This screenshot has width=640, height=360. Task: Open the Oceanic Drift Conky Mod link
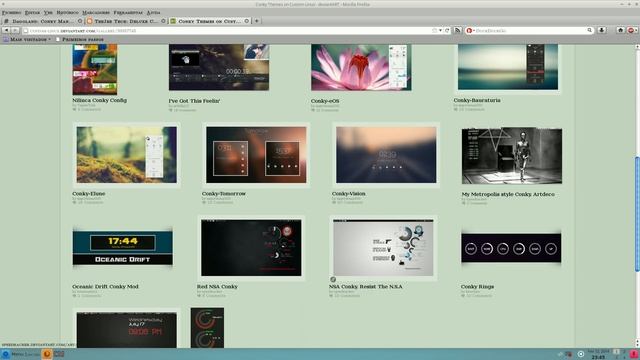coord(105,287)
